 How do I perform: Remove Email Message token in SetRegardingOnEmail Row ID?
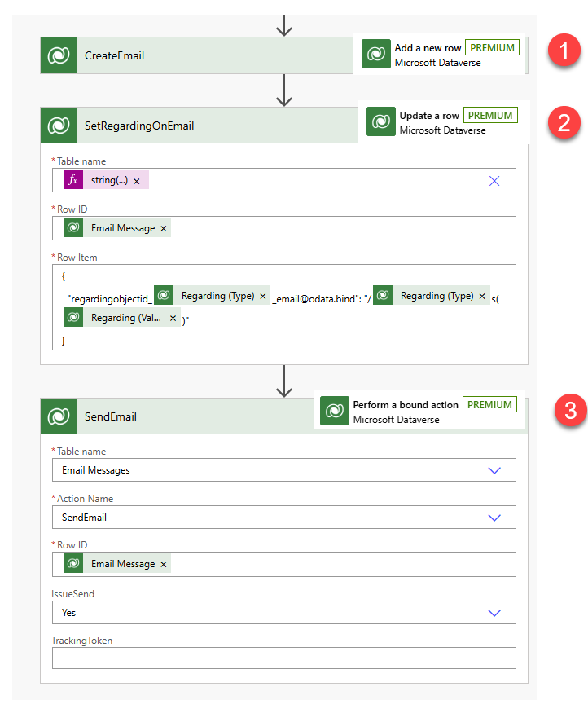[x=164, y=228]
